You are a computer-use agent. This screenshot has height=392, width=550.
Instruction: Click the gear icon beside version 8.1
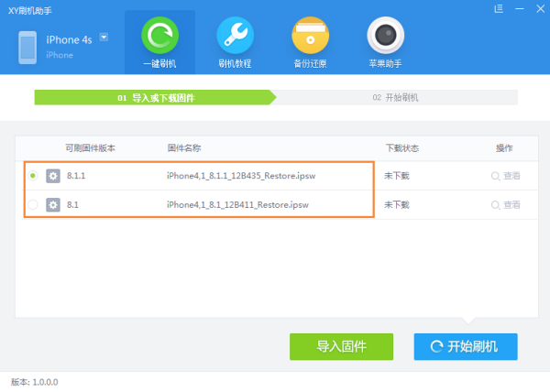(x=53, y=205)
